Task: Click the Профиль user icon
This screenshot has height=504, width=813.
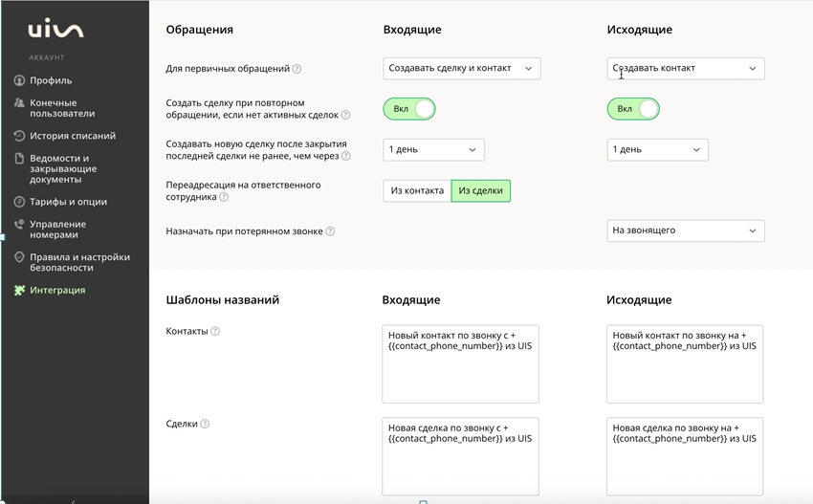Action: coord(19,80)
